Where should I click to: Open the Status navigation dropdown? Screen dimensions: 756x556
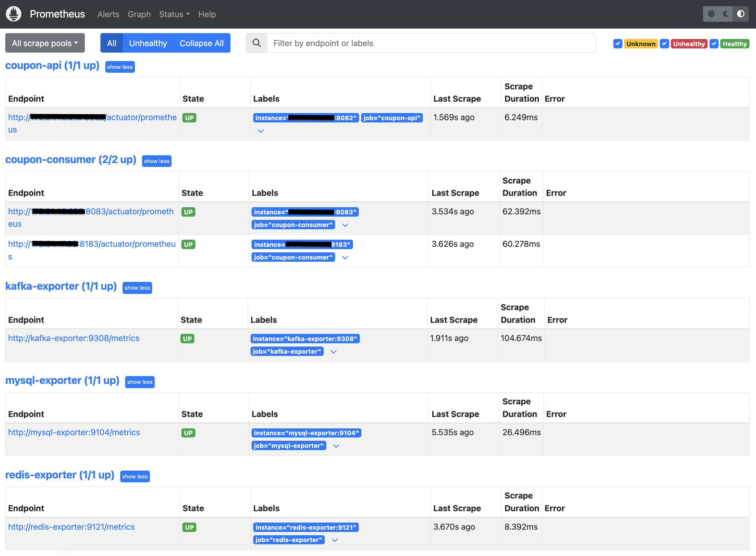coord(174,14)
